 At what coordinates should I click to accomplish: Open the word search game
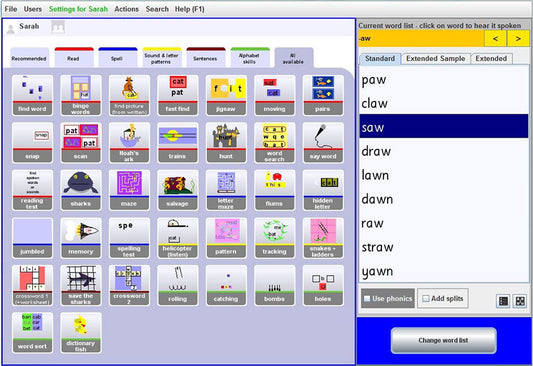click(x=274, y=143)
